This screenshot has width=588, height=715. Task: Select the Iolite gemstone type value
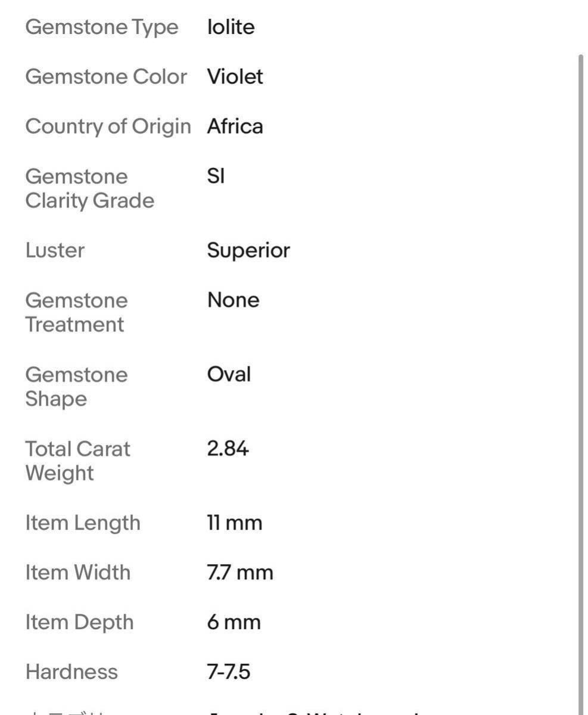tap(231, 27)
